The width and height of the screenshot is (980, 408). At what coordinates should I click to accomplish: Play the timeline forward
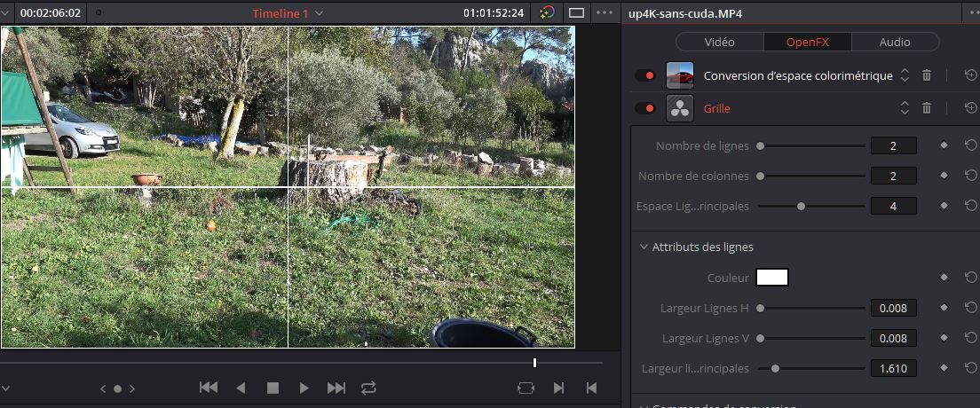(304, 388)
